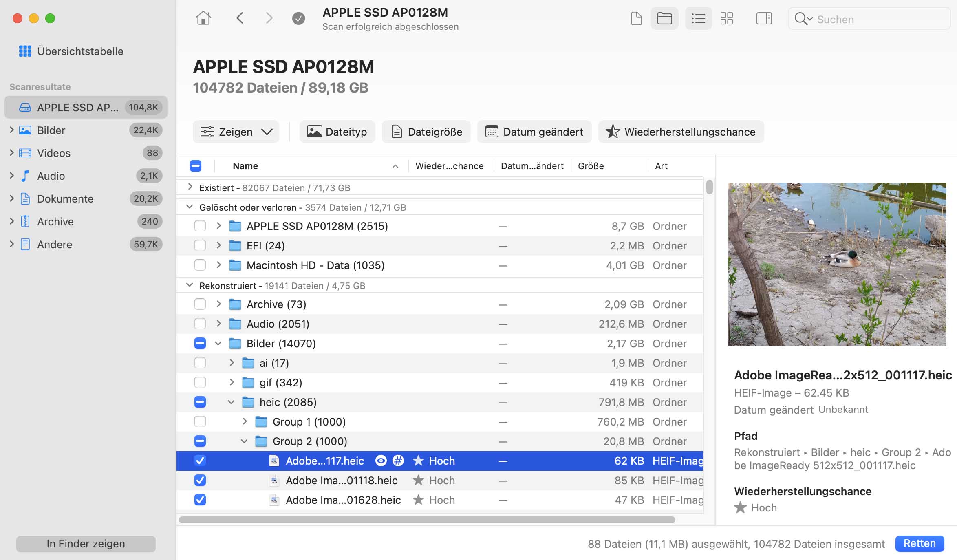Expand the Bilder sidebar chevron

point(11,130)
